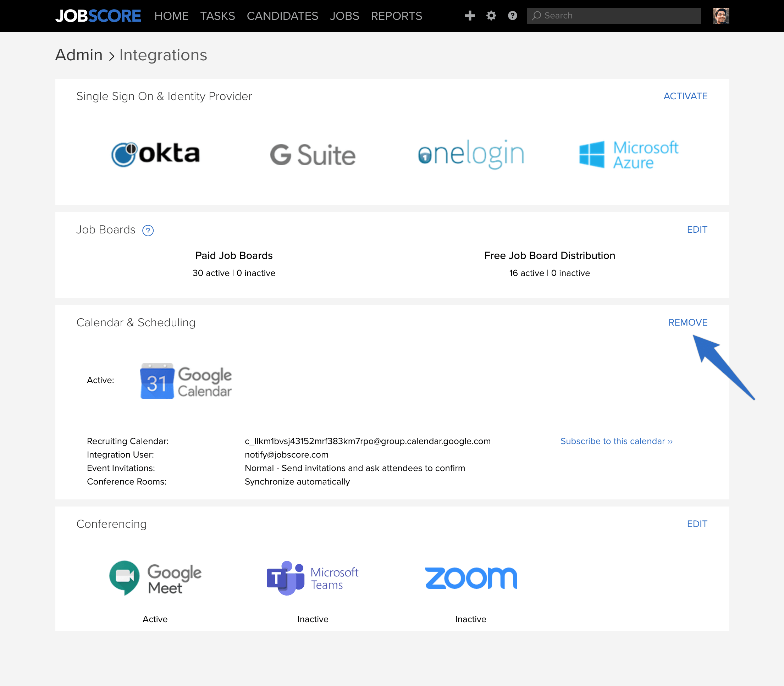Focus the Search input field
Viewport: 784px width, 686px height.
[614, 16]
